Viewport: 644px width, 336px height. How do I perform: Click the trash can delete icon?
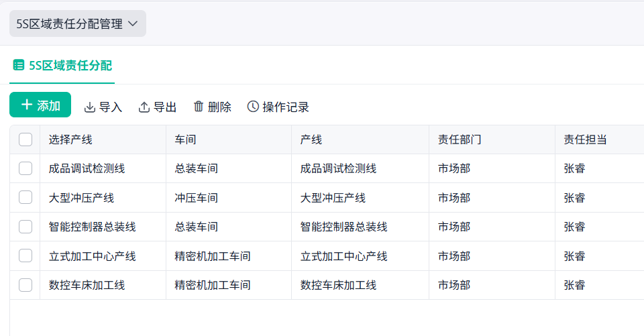coord(199,107)
